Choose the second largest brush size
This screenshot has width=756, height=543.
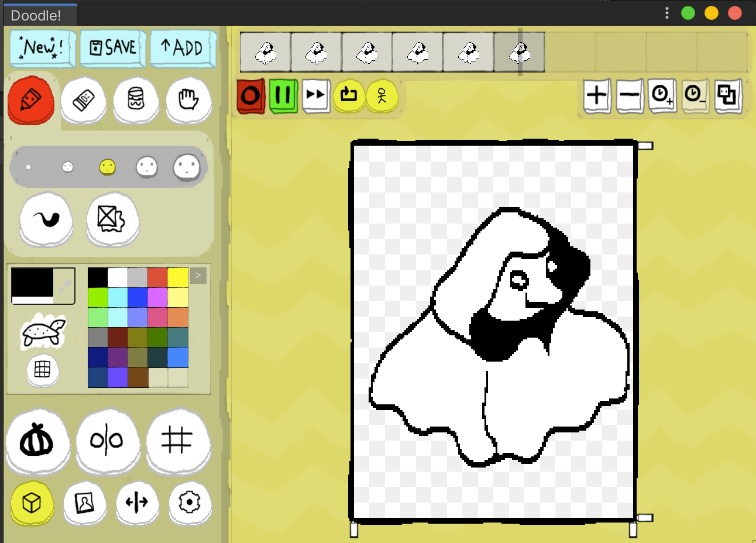pos(146,167)
